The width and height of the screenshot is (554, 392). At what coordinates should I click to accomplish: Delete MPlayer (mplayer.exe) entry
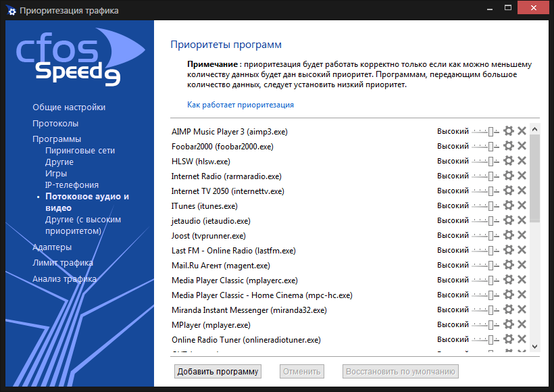(522, 324)
